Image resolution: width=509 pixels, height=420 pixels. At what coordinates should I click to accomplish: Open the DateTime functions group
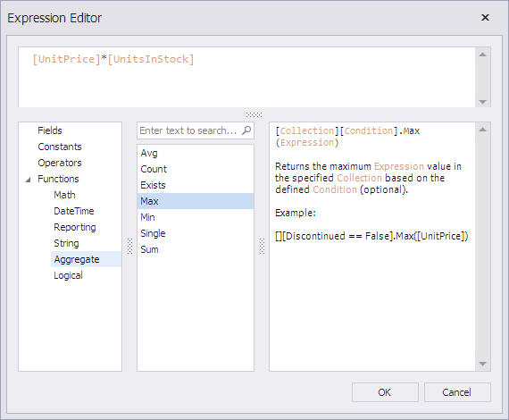coord(74,211)
